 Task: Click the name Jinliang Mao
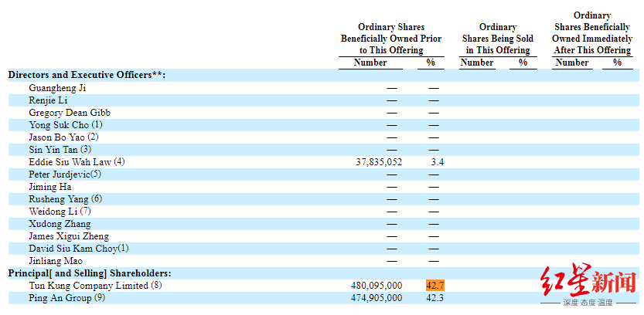(x=56, y=260)
